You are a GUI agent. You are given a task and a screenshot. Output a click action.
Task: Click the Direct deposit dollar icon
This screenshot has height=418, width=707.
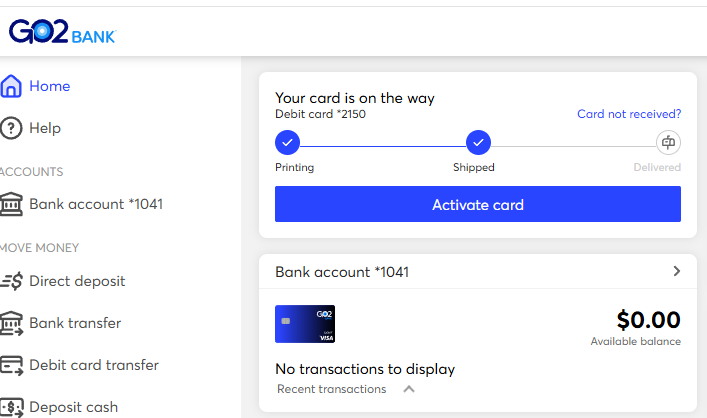point(12,280)
